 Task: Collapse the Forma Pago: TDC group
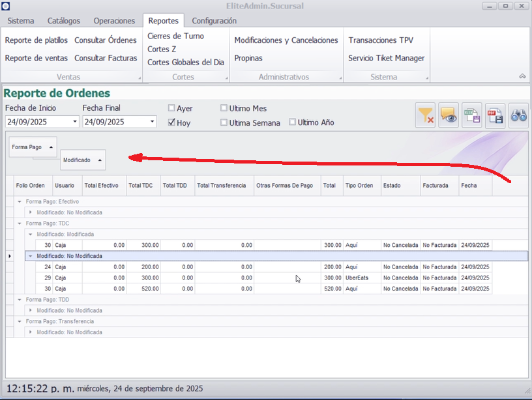pos(20,223)
